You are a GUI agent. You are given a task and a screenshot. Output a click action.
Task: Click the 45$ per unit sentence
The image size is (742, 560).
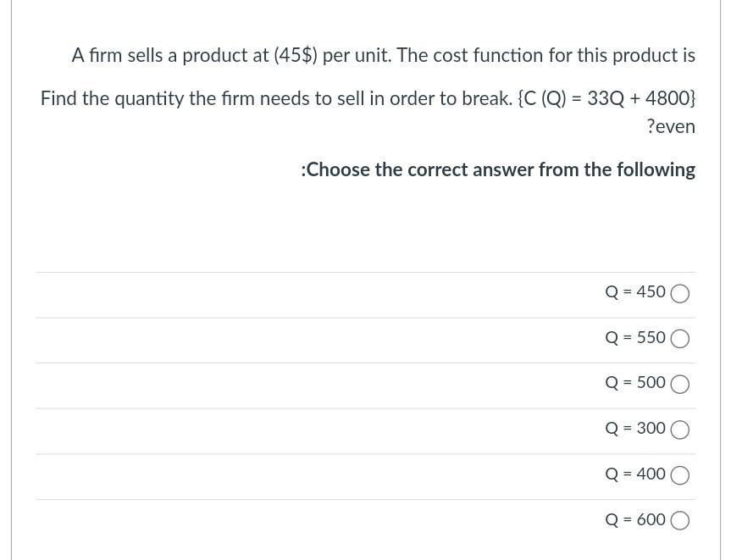383,55
